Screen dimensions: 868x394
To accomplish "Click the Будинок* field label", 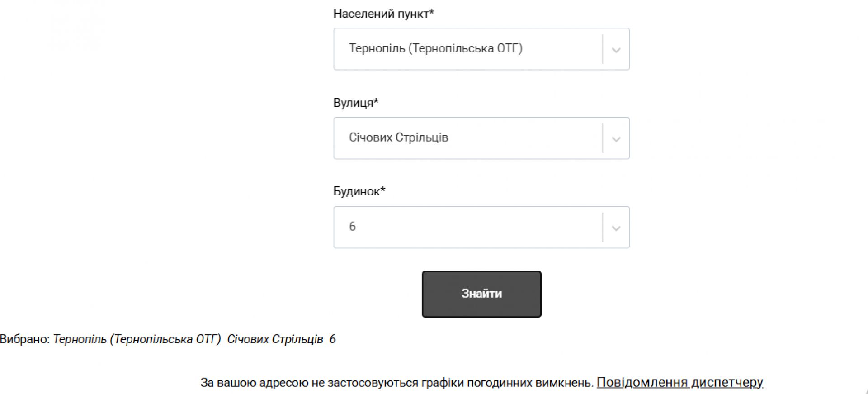I will (357, 191).
